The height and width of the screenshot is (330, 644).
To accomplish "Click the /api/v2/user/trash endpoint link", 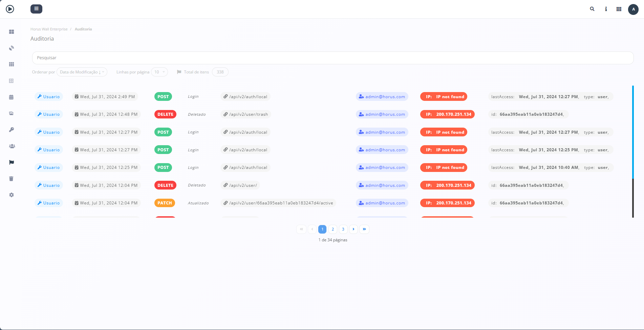I will 248,114.
